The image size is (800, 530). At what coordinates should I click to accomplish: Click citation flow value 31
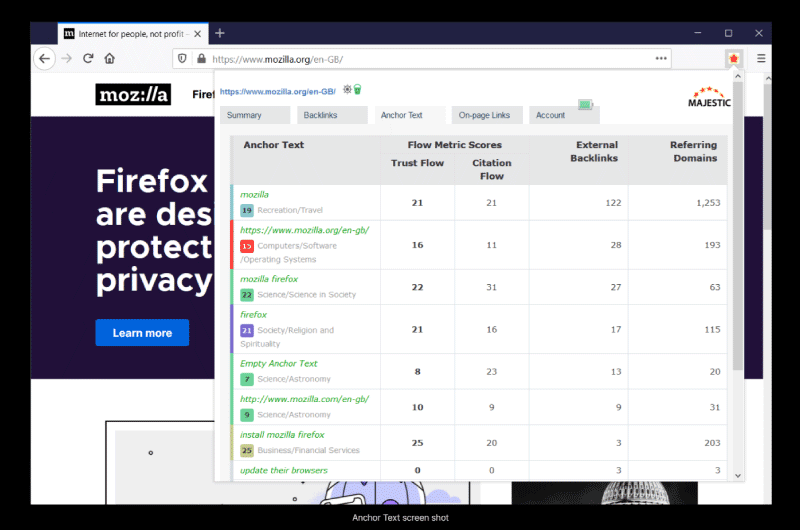click(491, 287)
